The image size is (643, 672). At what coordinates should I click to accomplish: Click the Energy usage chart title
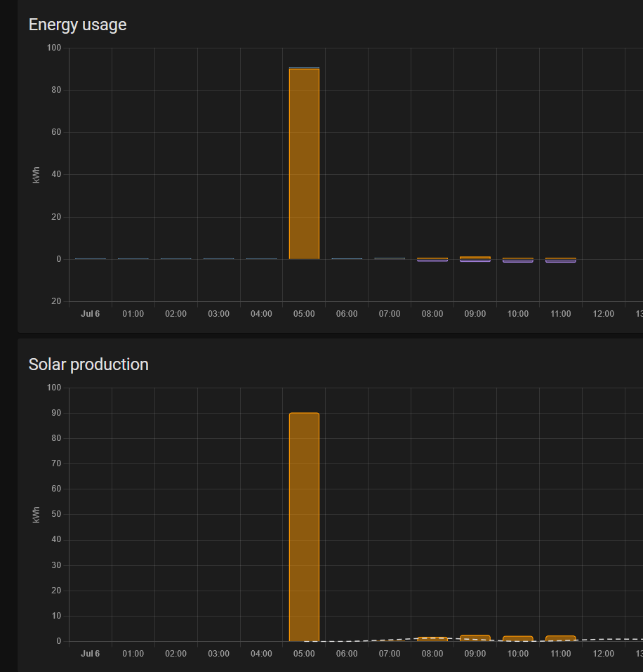pos(77,25)
